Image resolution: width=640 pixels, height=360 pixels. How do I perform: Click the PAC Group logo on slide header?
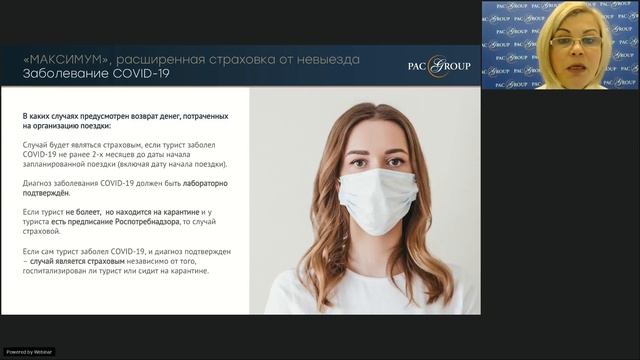[439, 66]
